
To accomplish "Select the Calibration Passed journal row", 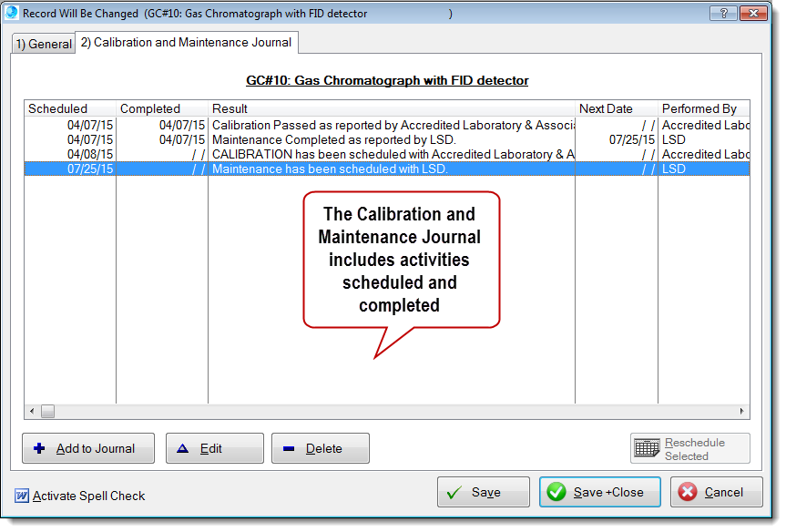I will [392, 125].
